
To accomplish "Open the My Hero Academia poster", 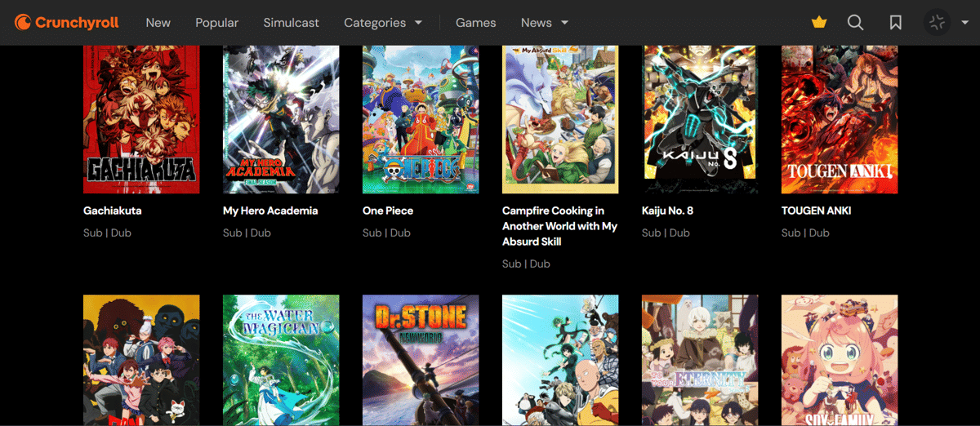I will [281, 119].
